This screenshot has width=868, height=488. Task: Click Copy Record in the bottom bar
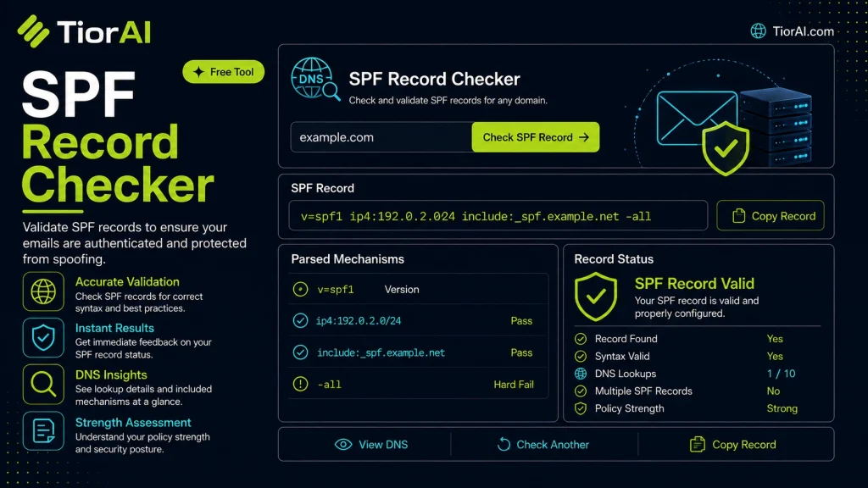pos(733,444)
